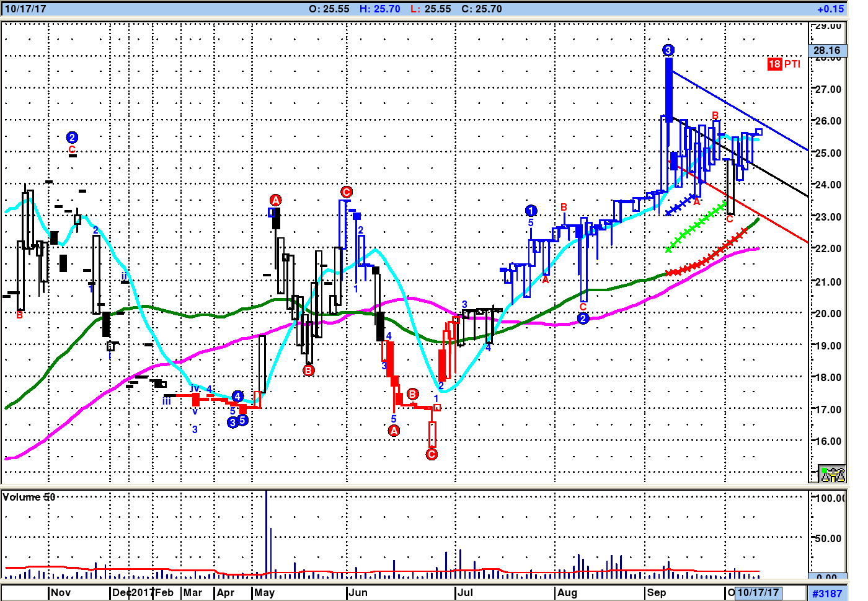Image resolution: width=868 pixels, height=601 pixels.
Task: Click the #3187 bar count box
Action: (x=827, y=593)
